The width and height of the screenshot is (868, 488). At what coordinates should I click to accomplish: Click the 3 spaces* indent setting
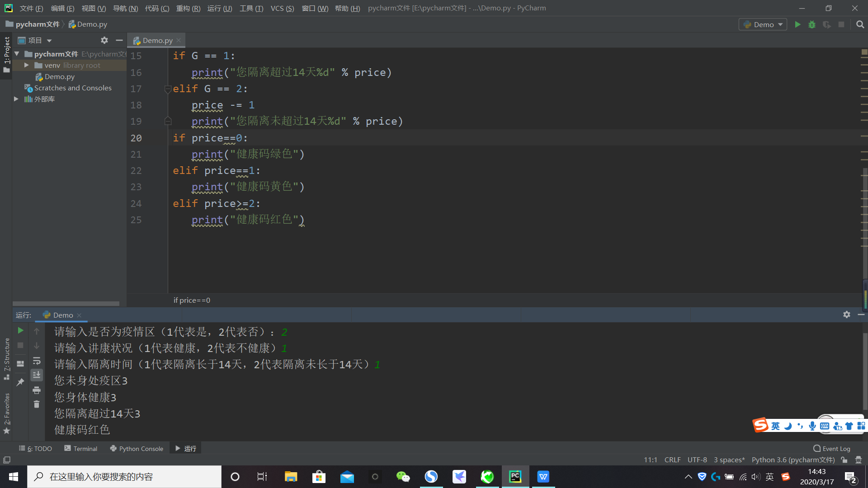729,460
